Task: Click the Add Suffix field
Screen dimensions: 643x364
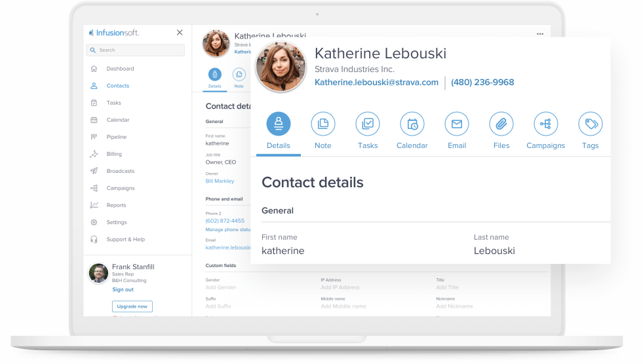Action: click(x=218, y=306)
